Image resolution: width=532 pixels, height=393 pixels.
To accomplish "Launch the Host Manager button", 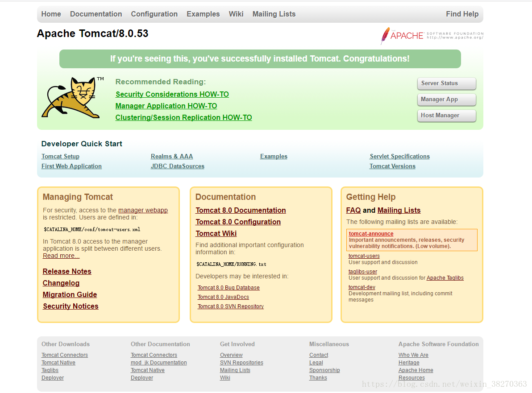I will 446,115.
